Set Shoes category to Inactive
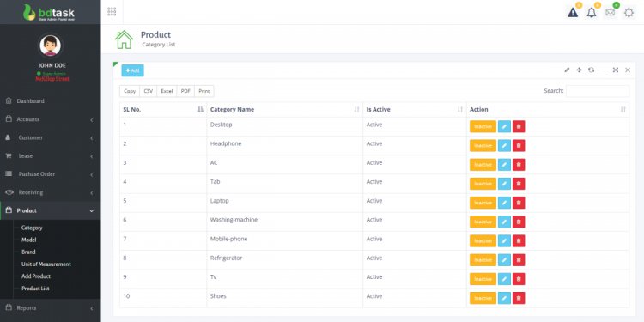 (x=483, y=298)
